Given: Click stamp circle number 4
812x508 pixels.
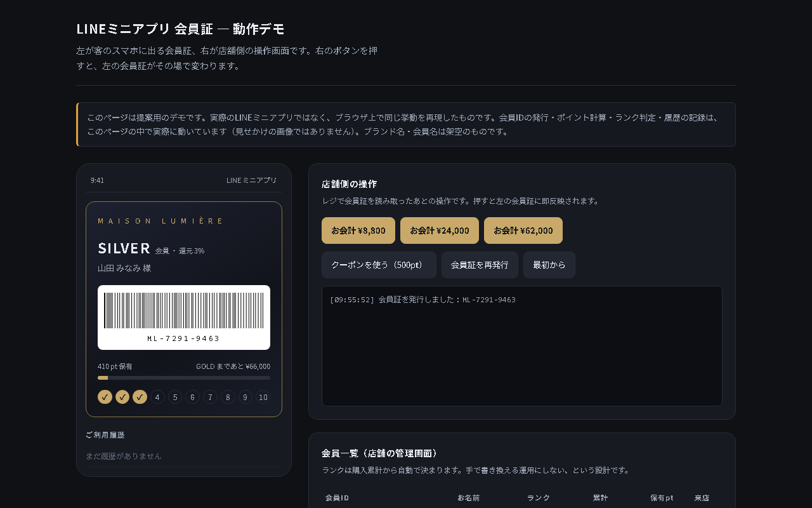Looking at the screenshot, I should pyautogui.click(x=157, y=397).
